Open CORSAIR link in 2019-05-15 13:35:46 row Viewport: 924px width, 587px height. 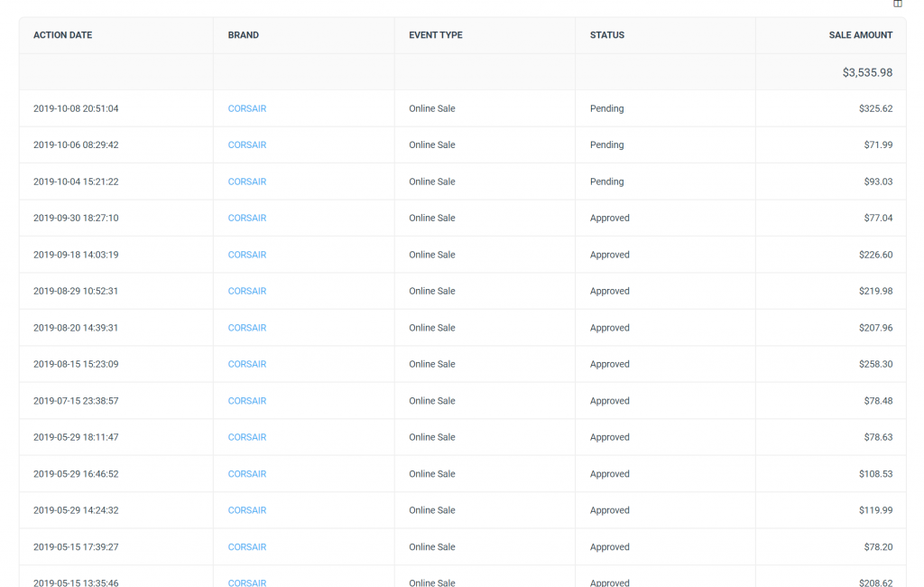(247, 582)
